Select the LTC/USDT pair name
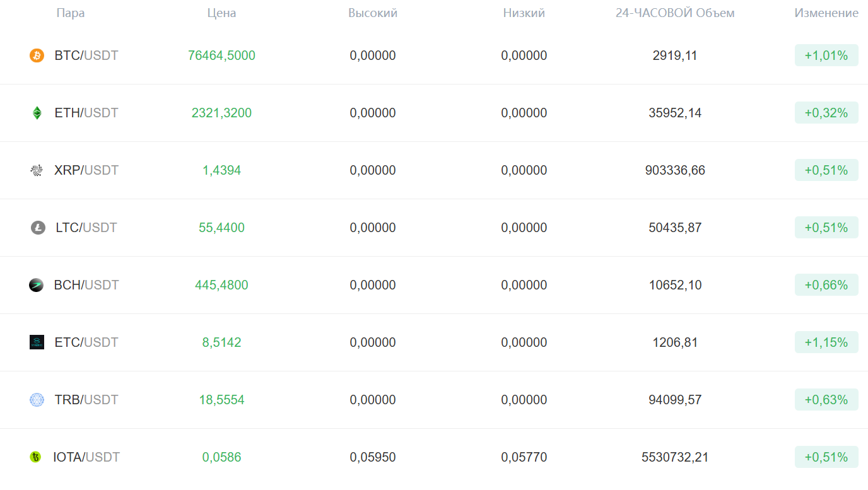The height and width of the screenshot is (490, 868). tap(86, 228)
